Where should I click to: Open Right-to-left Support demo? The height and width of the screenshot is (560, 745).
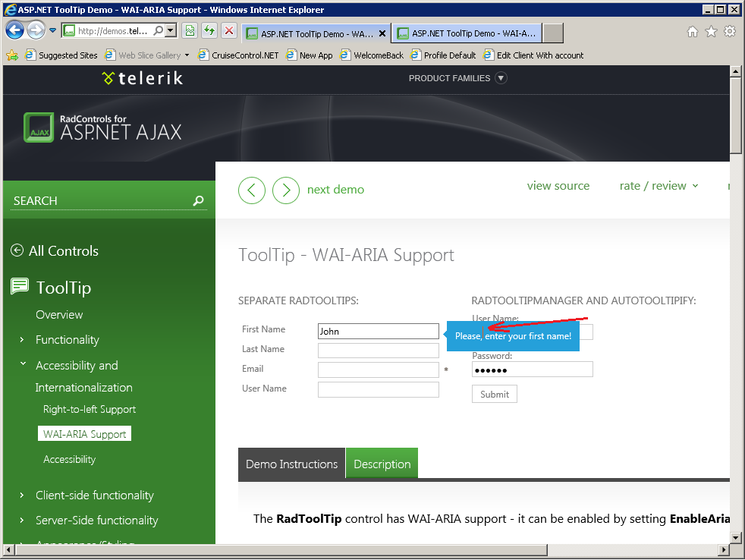[x=90, y=410]
